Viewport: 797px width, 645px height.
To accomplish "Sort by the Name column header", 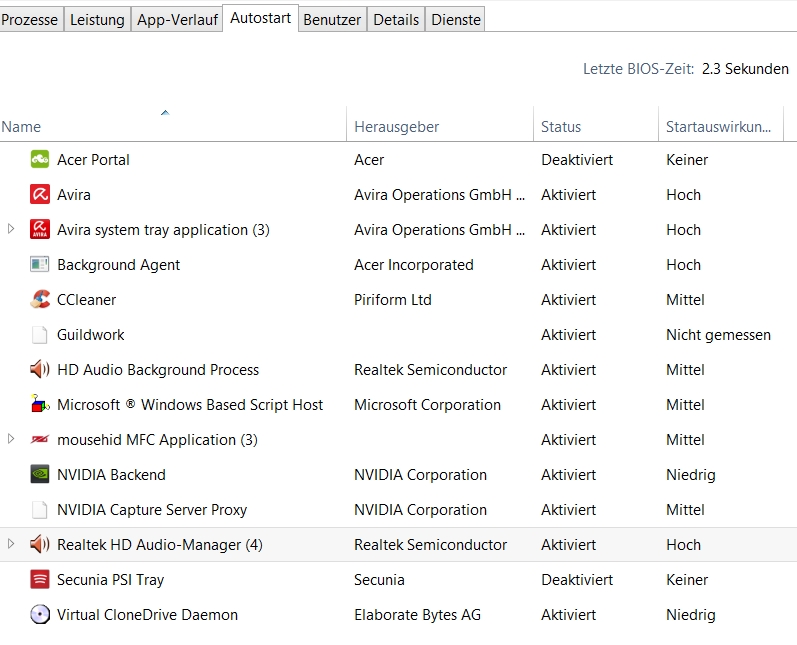I will (x=173, y=126).
